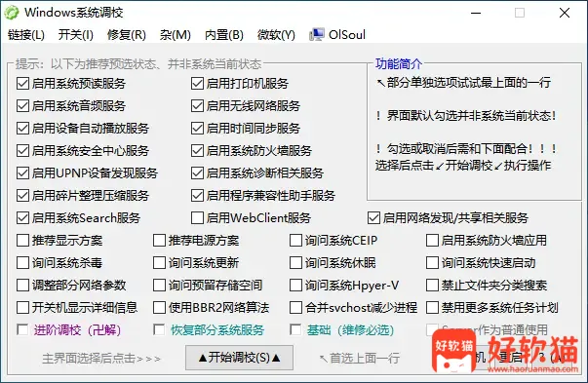
Task: Uncheck 启用网络发现/共享相关服务
Action: [373, 217]
